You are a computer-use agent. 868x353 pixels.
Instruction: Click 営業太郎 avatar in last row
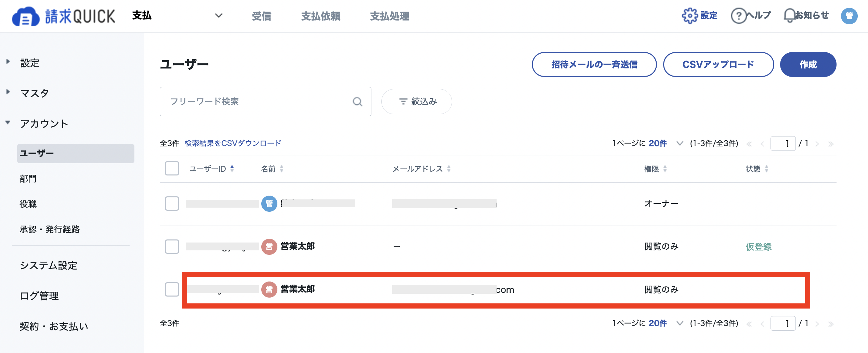click(x=269, y=289)
